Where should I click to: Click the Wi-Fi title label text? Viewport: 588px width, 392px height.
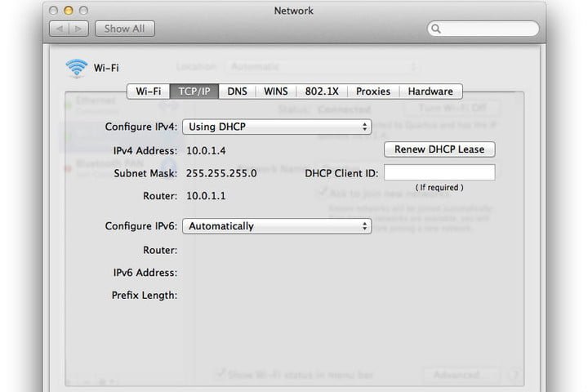(x=106, y=68)
